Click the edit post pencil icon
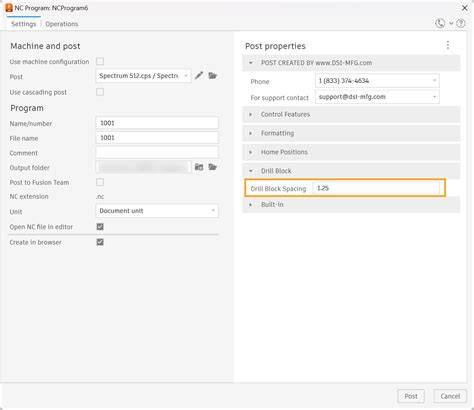 pos(199,76)
